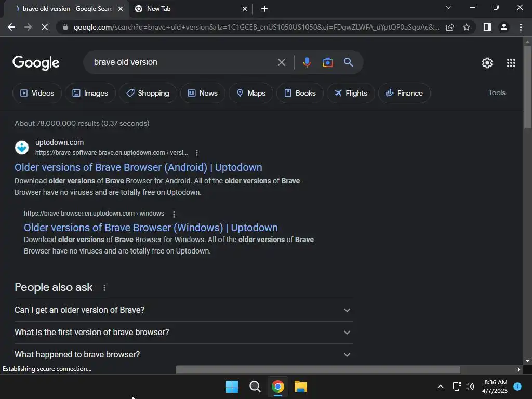The width and height of the screenshot is (532, 399).
Task: Switch to Flights results
Action: 351,93
